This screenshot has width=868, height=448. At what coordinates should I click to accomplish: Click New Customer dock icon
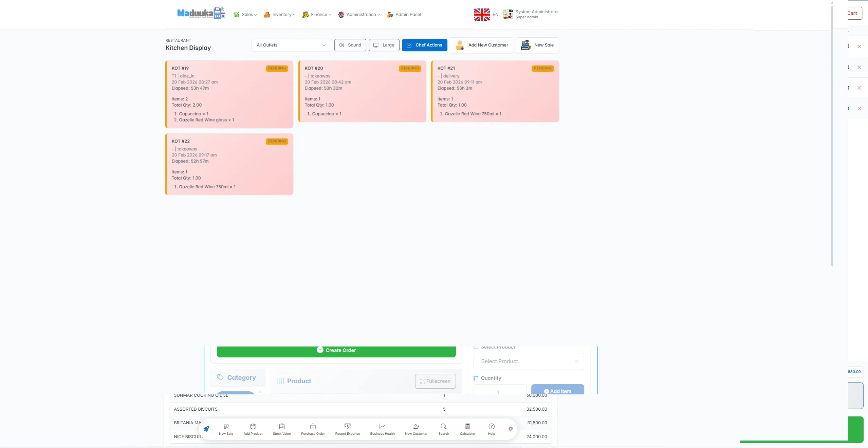[416, 429]
